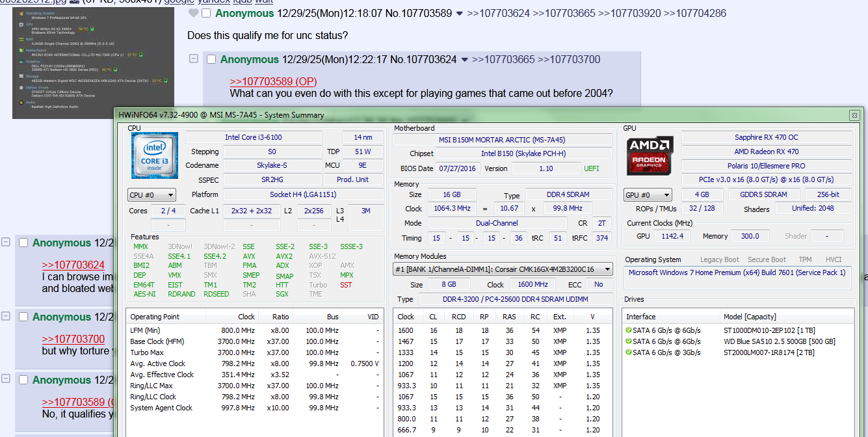Click the Intel Core i3-6100 CPU name field
Screen dimensions: 868x437
[254, 137]
